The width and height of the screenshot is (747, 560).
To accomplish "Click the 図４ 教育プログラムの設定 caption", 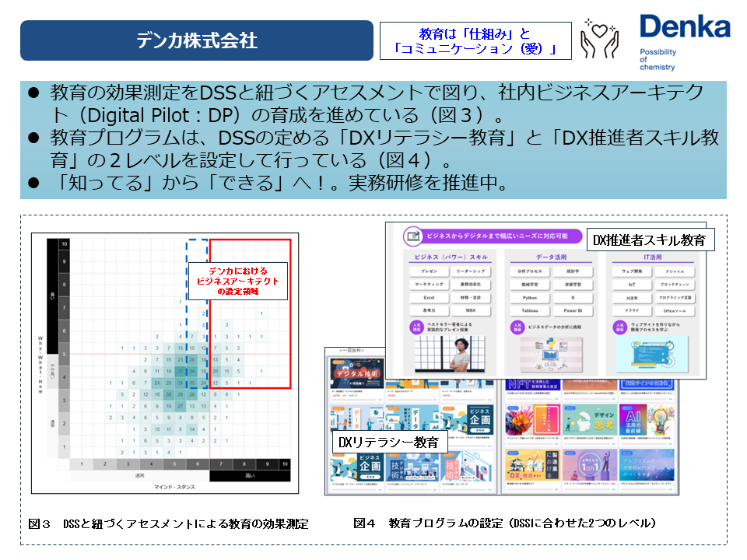I will [x=505, y=523].
